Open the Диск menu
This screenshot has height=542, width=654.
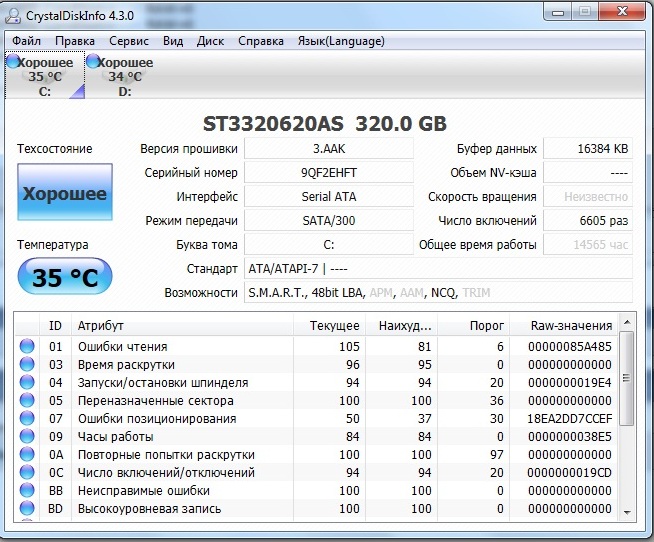pos(210,41)
